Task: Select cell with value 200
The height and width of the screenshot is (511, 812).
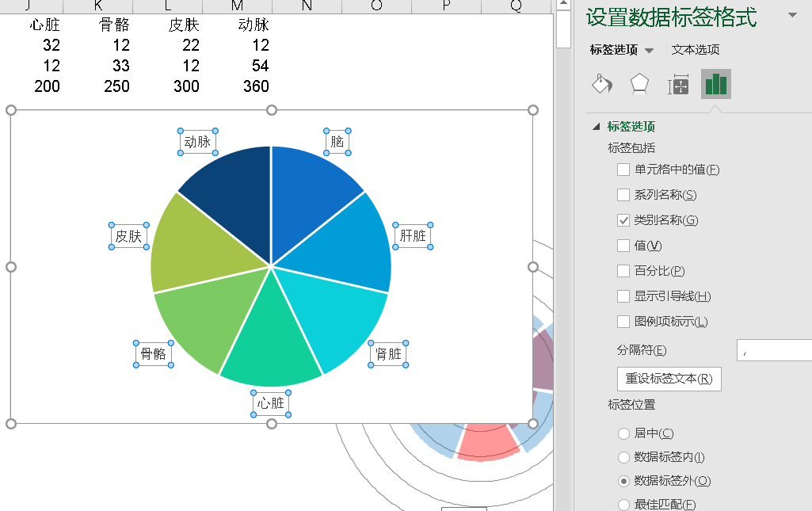Action: tap(47, 86)
